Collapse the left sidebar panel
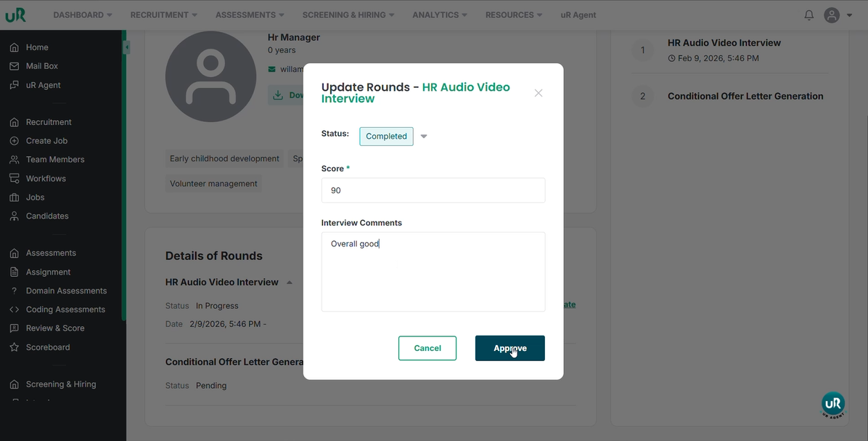Viewport: 868px width, 441px height. (x=126, y=48)
